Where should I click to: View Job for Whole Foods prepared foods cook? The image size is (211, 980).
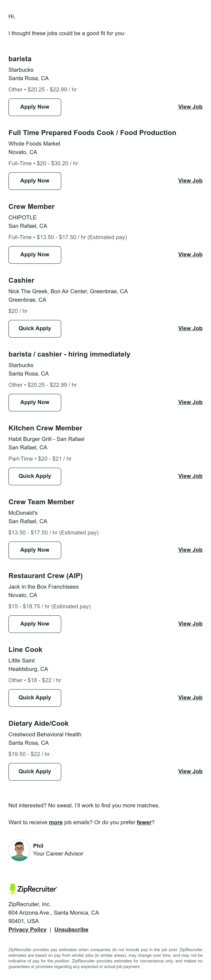(x=190, y=181)
